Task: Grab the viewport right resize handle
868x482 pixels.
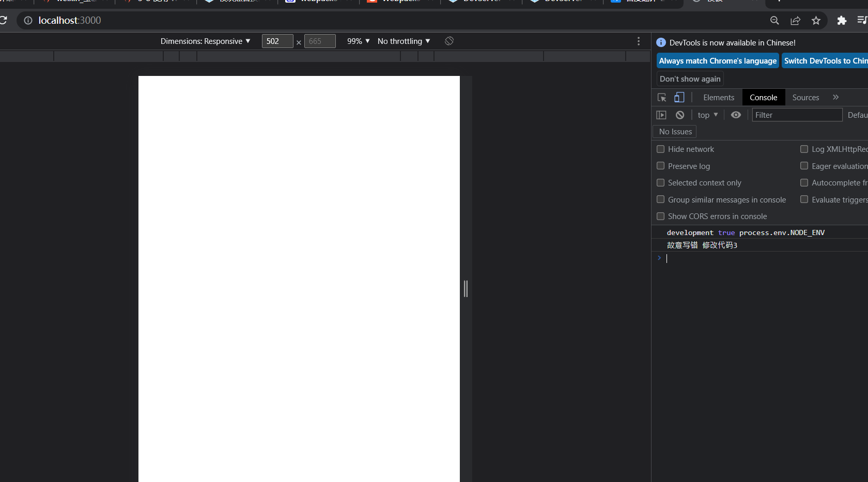Action: click(x=466, y=288)
